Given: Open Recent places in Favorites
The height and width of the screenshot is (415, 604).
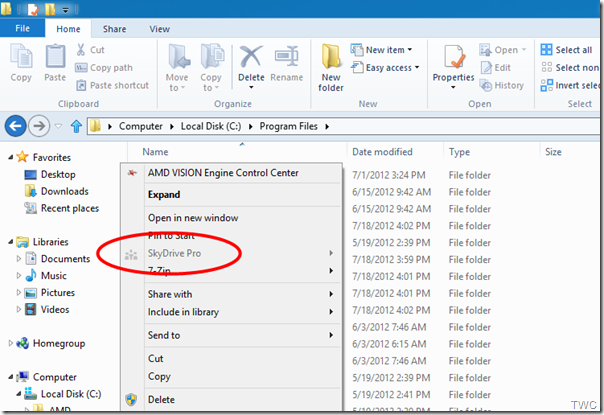Looking at the screenshot, I should pos(62,208).
